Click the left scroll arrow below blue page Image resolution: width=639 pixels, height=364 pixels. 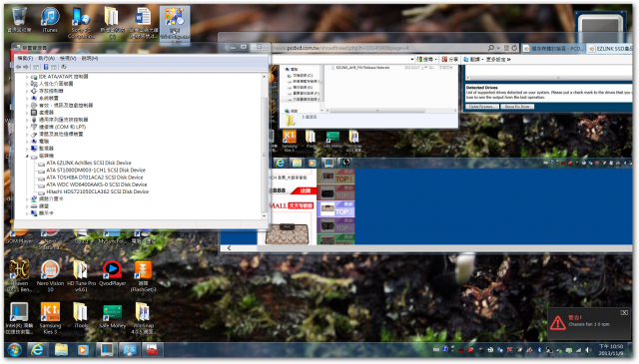229,248
